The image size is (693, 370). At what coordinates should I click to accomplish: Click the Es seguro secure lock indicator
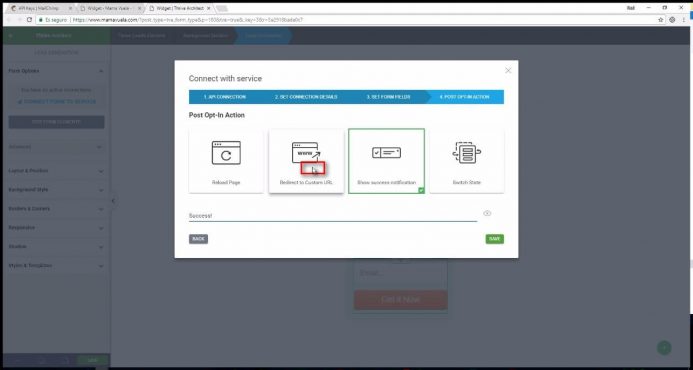pyautogui.click(x=53, y=20)
